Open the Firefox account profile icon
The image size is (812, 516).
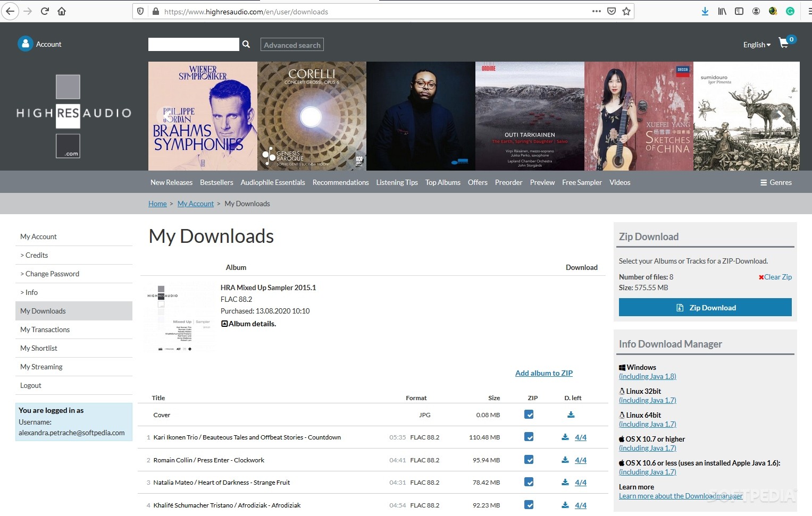756,11
